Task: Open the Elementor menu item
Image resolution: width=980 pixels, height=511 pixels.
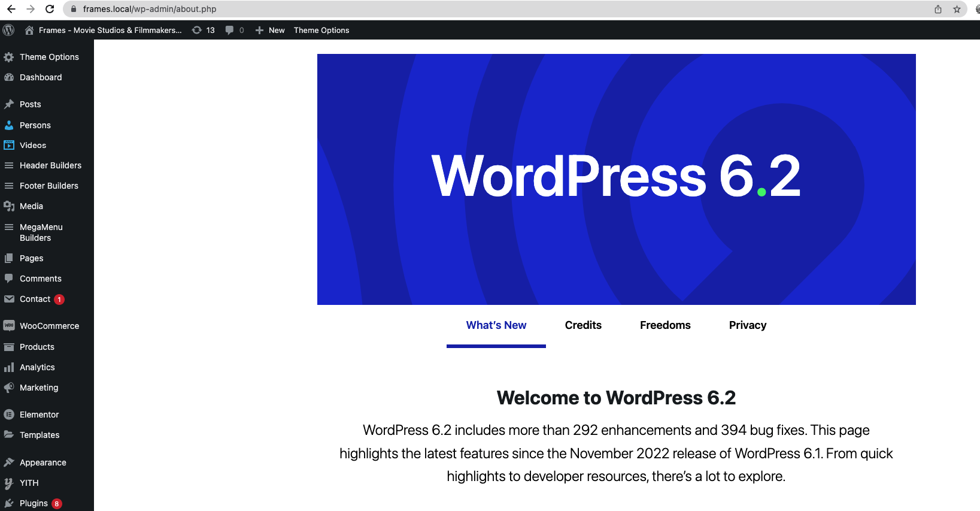Action: 40,415
